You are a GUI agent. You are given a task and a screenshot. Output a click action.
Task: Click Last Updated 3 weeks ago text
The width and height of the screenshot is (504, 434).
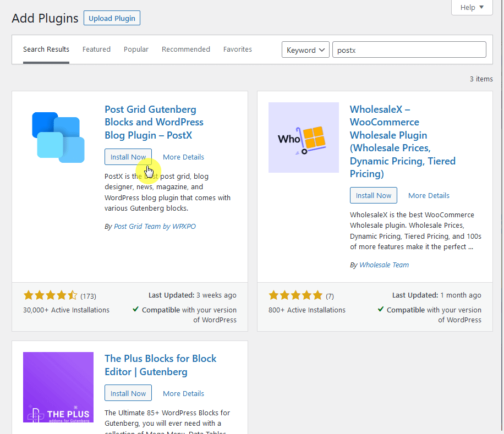192,295
